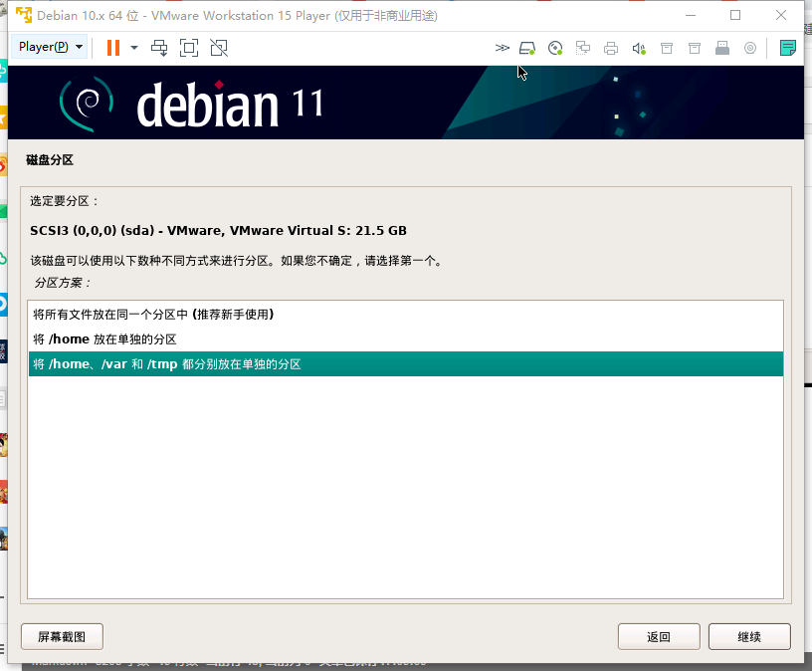Open the CD/DVD drive device icon

pyautogui.click(x=555, y=48)
